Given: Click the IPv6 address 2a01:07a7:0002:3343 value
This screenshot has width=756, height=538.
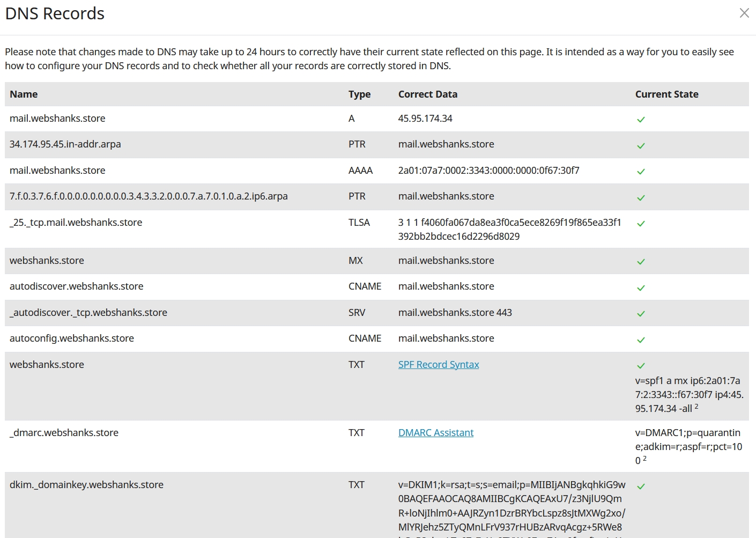Looking at the screenshot, I should tap(488, 171).
